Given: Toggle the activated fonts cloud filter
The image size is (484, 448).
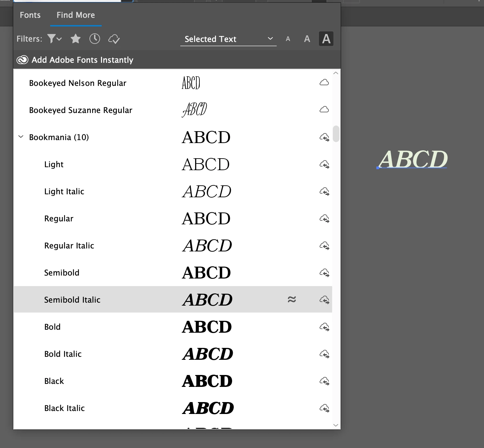Looking at the screenshot, I should pos(114,39).
